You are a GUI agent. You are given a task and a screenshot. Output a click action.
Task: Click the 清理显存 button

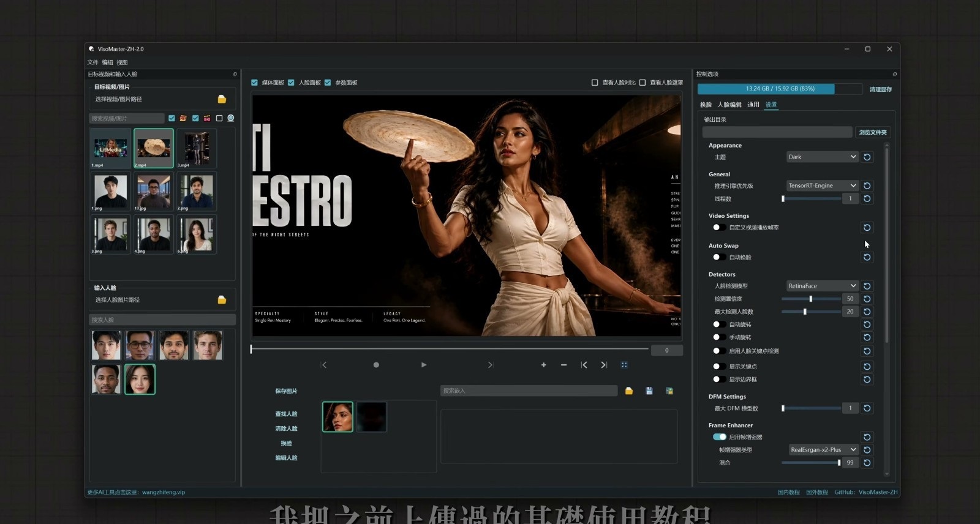[881, 89]
